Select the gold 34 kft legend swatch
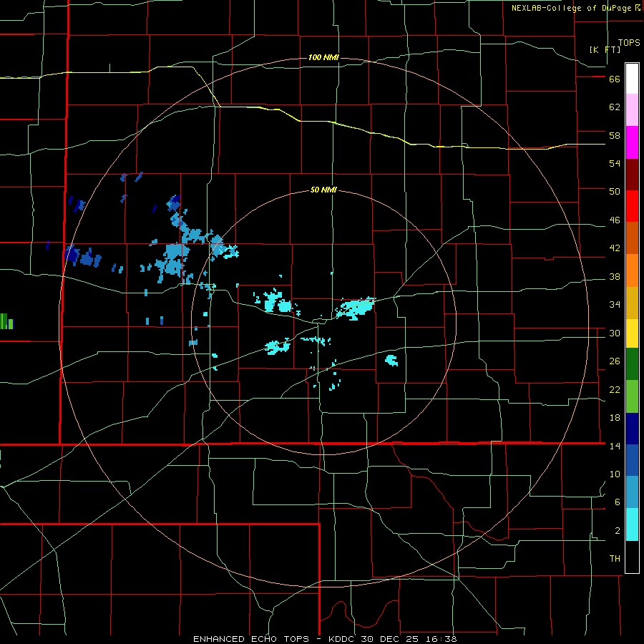Screen dimensions: 644x644 [632, 303]
